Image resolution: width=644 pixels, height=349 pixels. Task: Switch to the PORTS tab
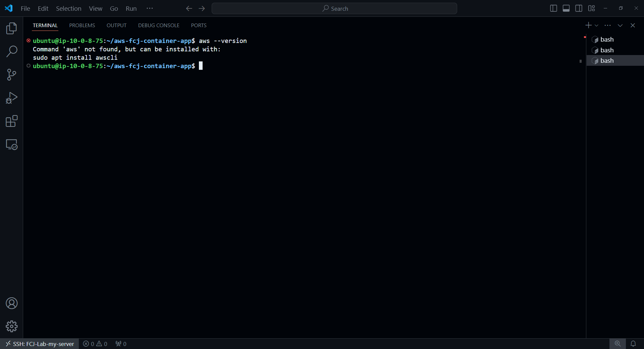tap(199, 26)
